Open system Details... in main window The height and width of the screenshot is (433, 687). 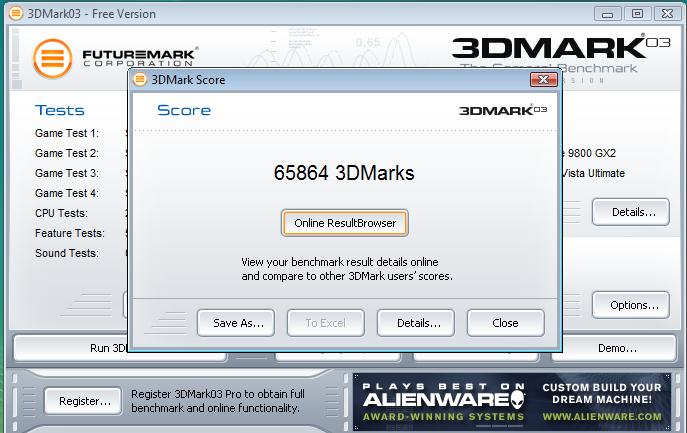(x=631, y=212)
